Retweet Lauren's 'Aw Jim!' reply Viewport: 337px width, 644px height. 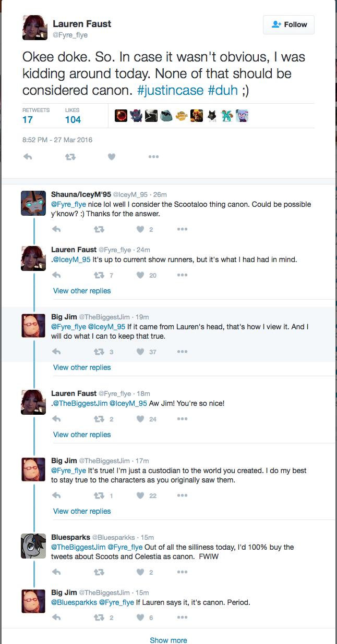(98, 419)
